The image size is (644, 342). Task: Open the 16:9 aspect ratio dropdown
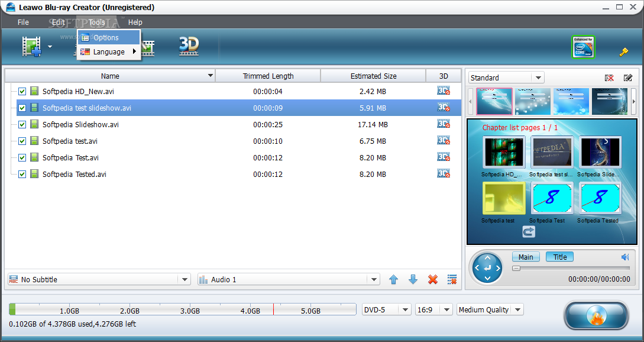click(446, 309)
